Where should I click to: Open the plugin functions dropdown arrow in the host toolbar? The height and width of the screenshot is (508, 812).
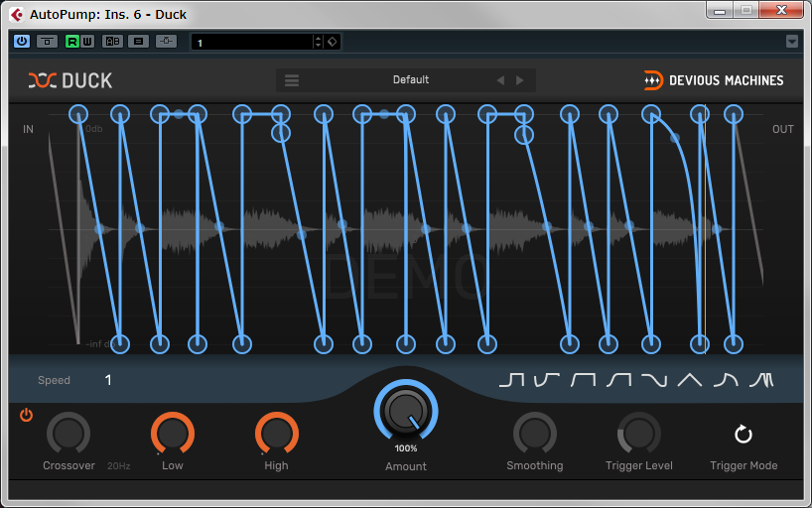(792, 42)
